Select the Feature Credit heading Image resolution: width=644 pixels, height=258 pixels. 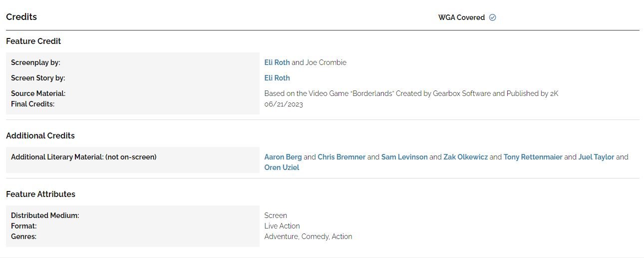[x=33, y=41]
